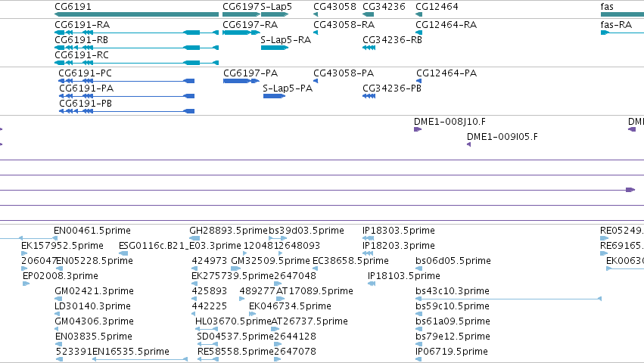644x363 pixels.
Task: Select EST GH28893.5prime
Action: pyautogui.click(x=229, y=231)
